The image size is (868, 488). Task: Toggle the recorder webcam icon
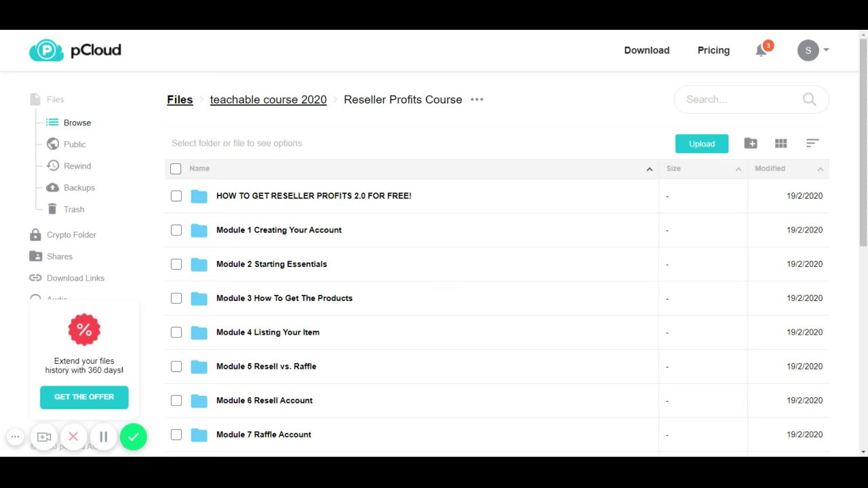tap(44, 437)
